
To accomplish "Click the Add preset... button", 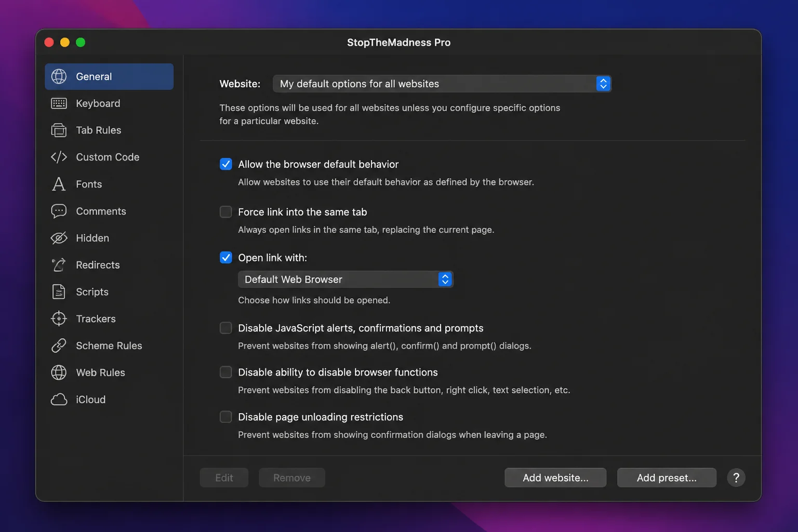I will 667,477.
